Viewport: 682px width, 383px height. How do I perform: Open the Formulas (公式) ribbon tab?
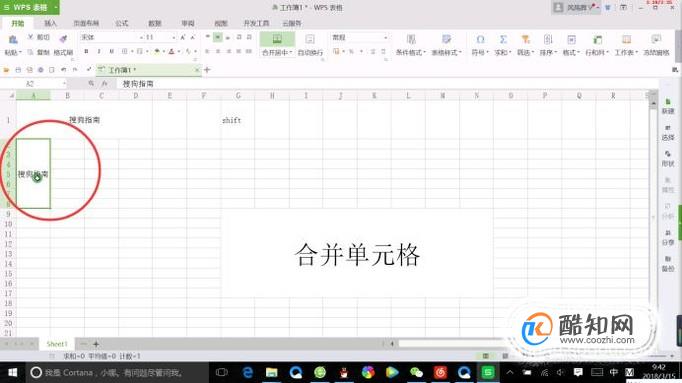pyautogui.click(x=122, y=23)
